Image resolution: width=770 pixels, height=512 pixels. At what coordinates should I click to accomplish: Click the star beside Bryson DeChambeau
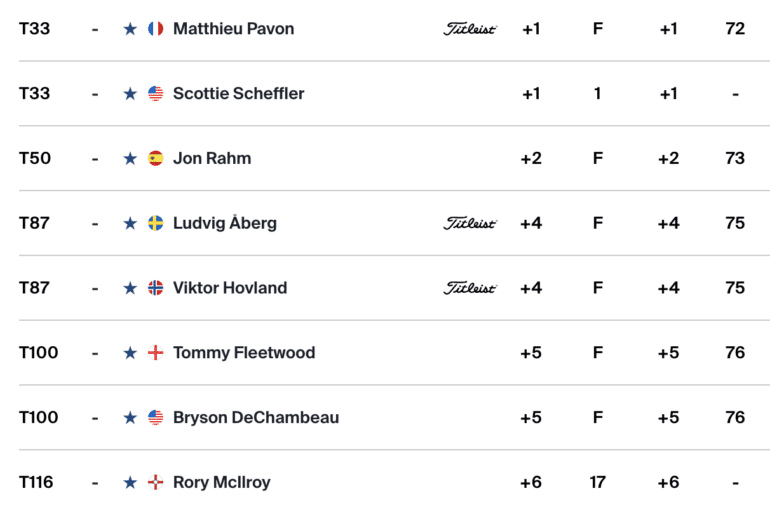tap(130, 418)
